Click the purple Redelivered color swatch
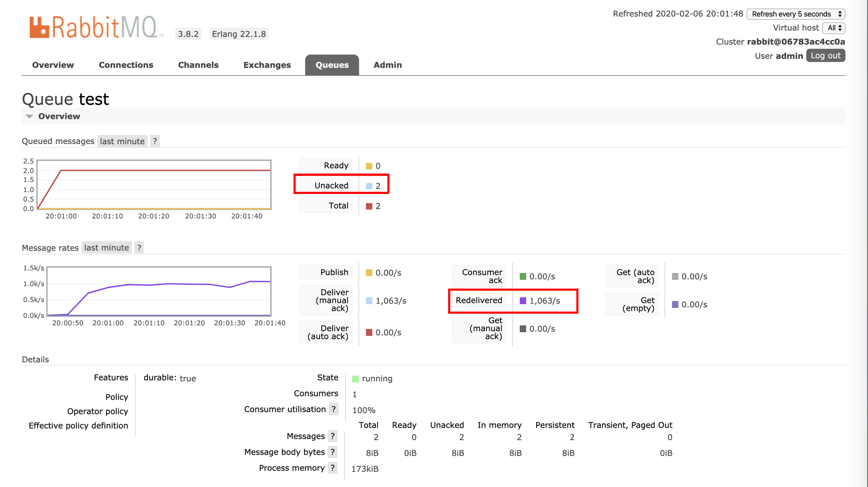This screenshot has height=487, width=868. pos(523,301)
